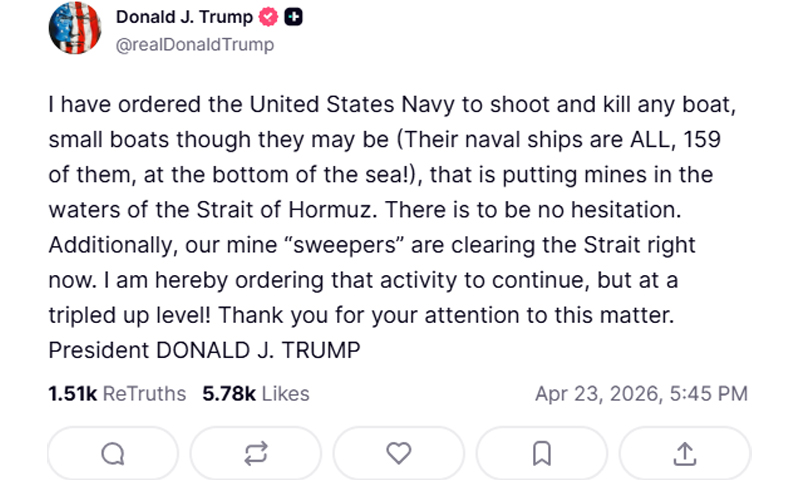
Task: Click the black plus badge beside name
Action: click(294, 17)
